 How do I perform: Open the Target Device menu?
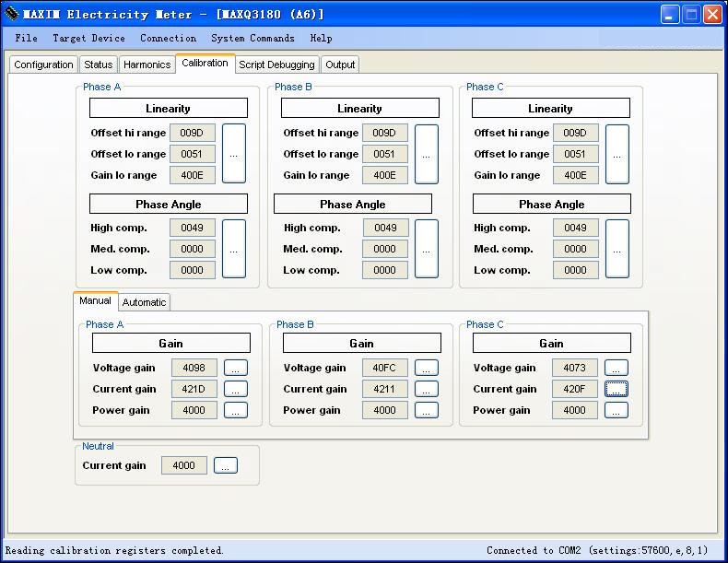[x=88, y=39]
